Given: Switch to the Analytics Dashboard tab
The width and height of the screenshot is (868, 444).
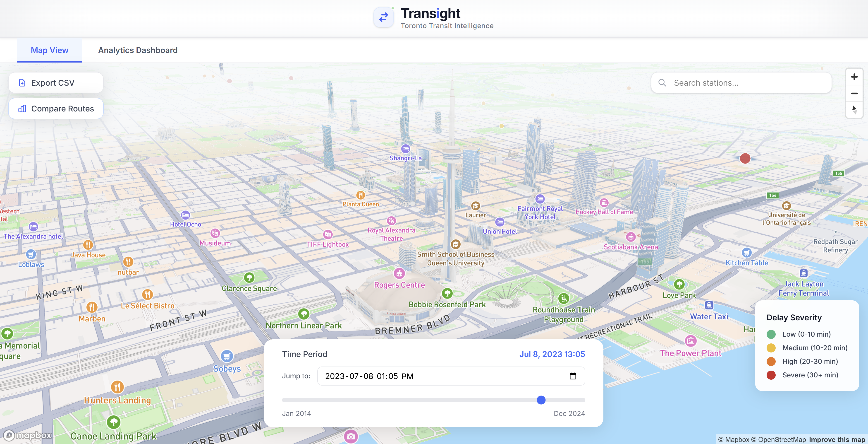Looking at the screenshot, I should tap(138, 50).
